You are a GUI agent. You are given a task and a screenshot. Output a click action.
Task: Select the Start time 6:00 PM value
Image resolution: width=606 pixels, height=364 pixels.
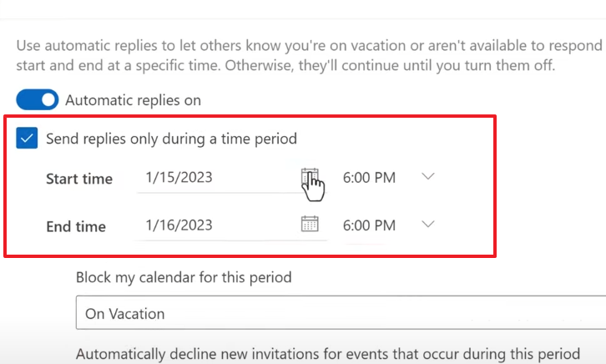[x=369, y=178]
